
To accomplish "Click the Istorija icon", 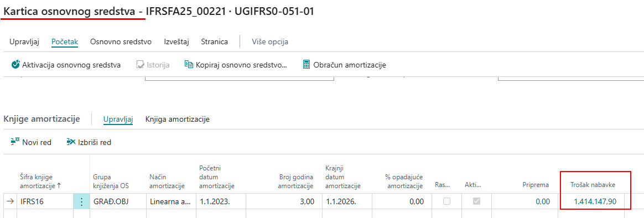I will click(141, 64).
